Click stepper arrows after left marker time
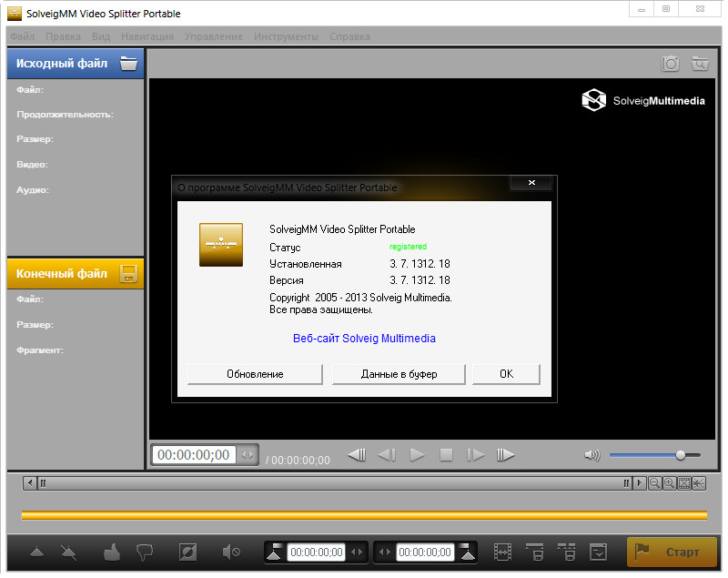728x578 pixels. pyautogui.click(x=357, y=552)
